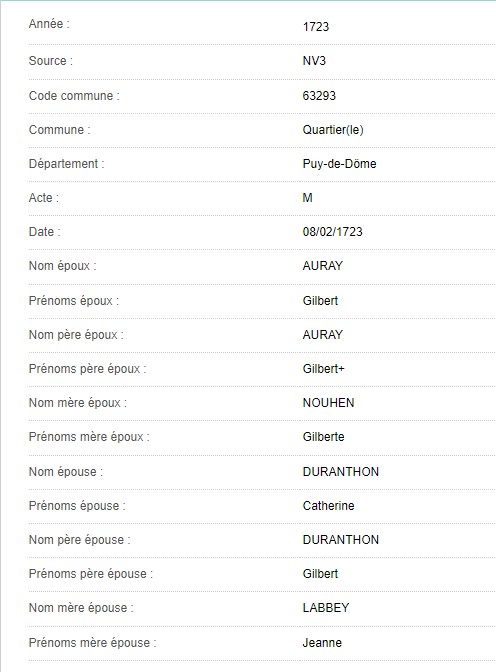Select the year value 1723

coord(316,27)
